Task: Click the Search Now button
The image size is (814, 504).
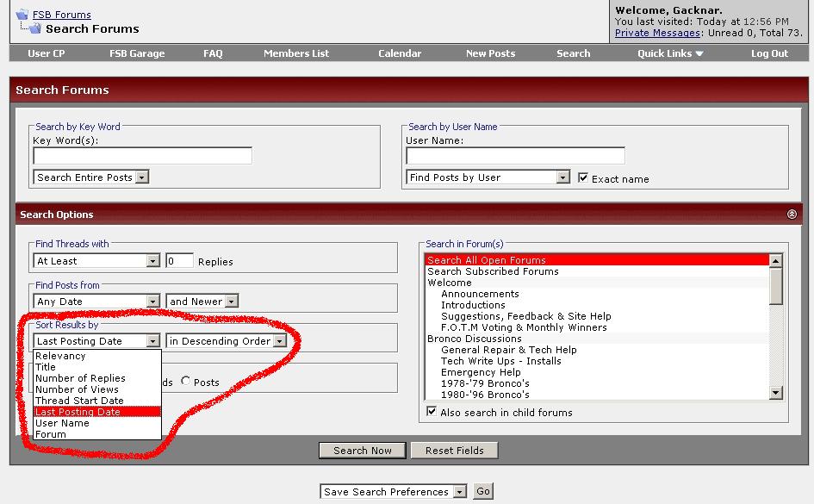Action: click(363, 450)
